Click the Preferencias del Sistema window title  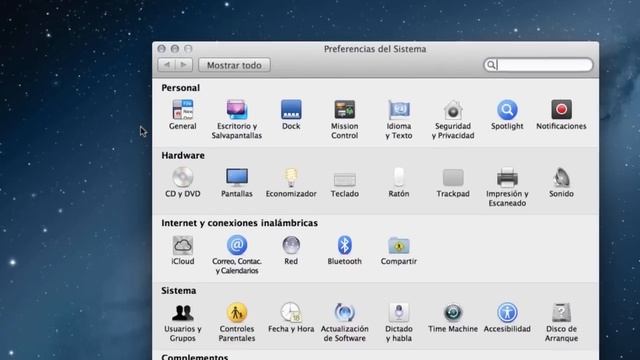point(375,49)
